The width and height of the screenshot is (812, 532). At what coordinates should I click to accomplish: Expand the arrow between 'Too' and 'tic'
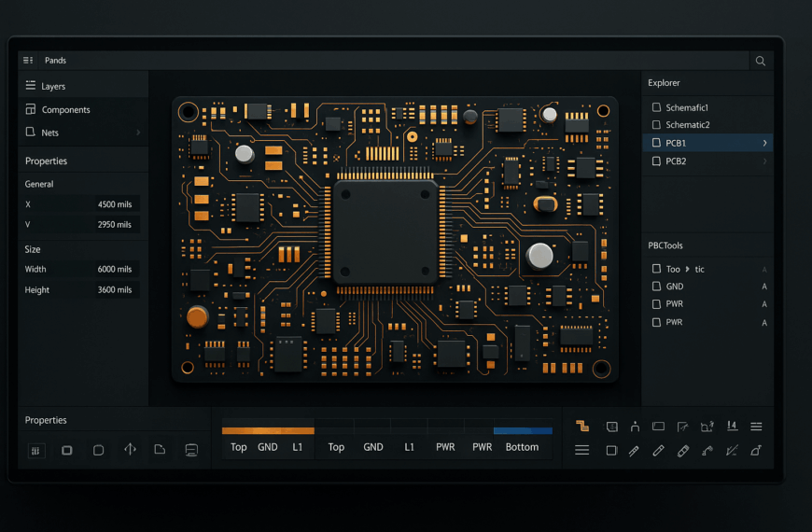[x=687, y=269]
